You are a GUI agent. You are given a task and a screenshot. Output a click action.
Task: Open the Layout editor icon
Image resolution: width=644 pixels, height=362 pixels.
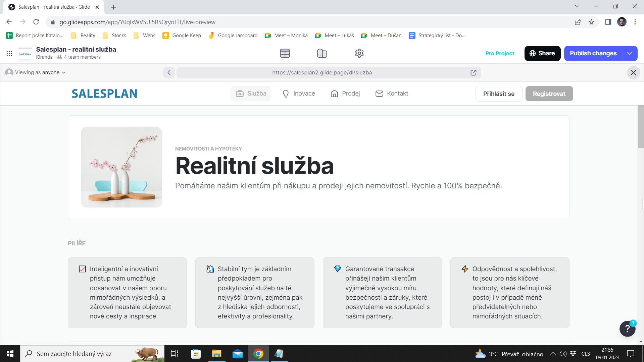click(322, 53)
